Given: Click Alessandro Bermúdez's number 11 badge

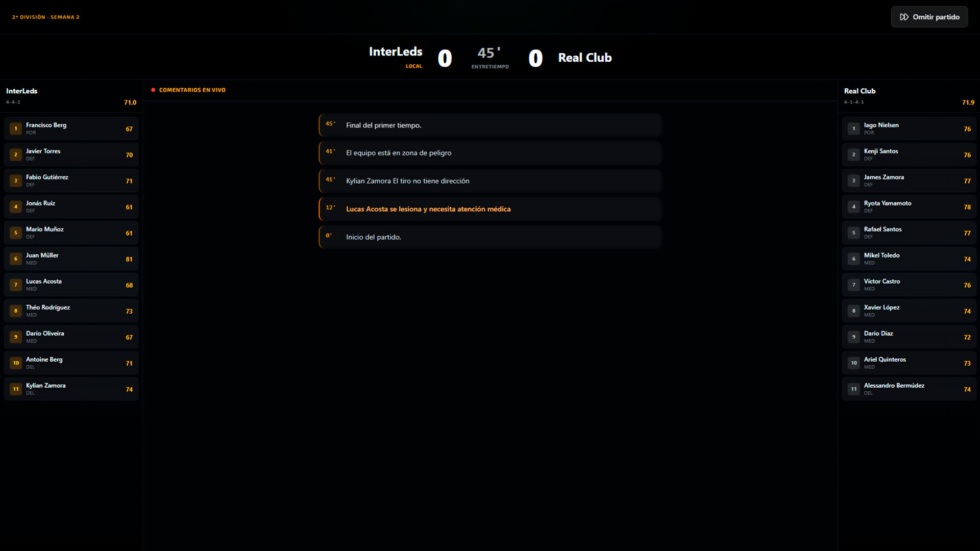Looking at the screenshot, I should pos(853,389).
